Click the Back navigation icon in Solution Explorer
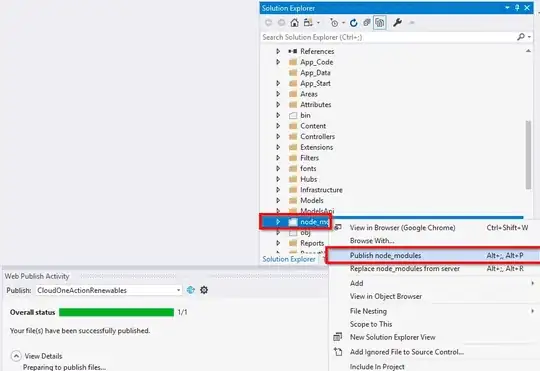Viewport: 540px width, 371px height. 268,23
